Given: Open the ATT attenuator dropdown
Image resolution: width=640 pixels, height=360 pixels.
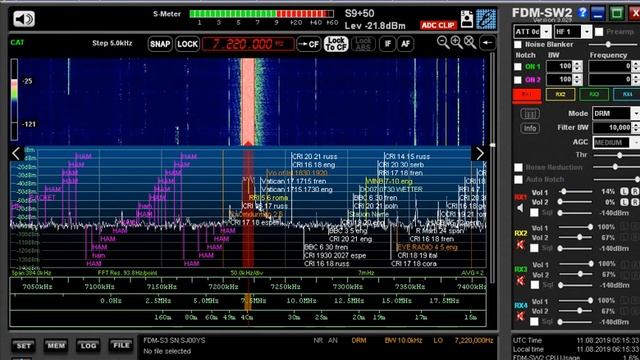Looking at the screenshot, I should 546,31.
